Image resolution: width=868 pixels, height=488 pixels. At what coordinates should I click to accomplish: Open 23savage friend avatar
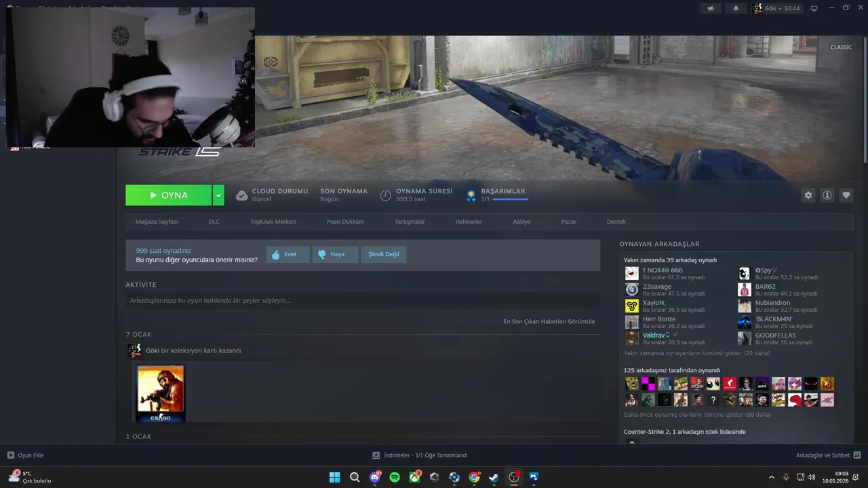pyautogui.click(x=632, y=289)
